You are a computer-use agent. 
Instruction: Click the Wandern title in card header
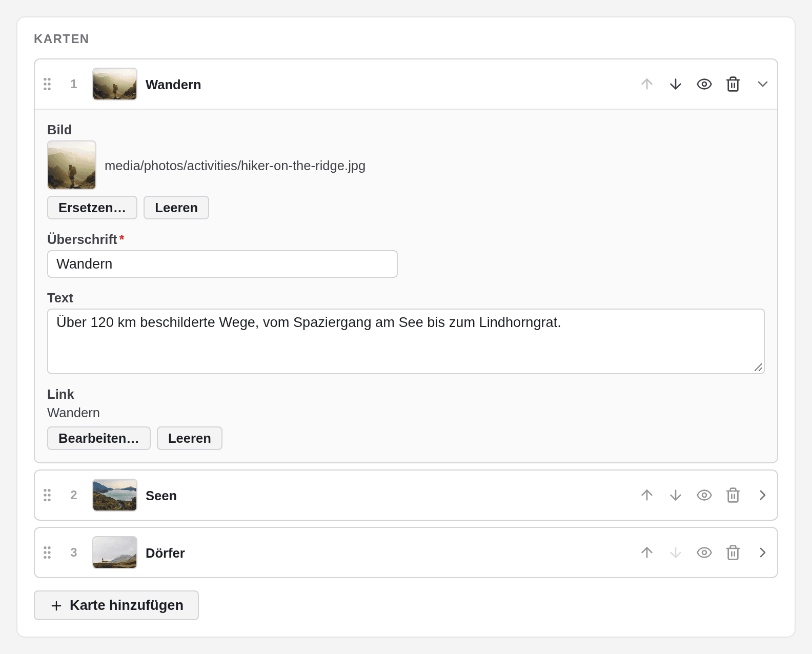click(x=173, y=85)
